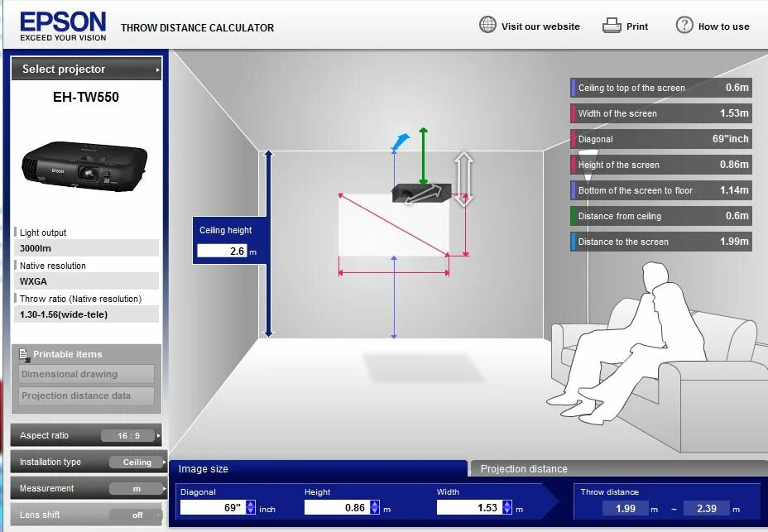
Task: Click the white diagonal arrow on the projector
Action: tap(423, 194)
